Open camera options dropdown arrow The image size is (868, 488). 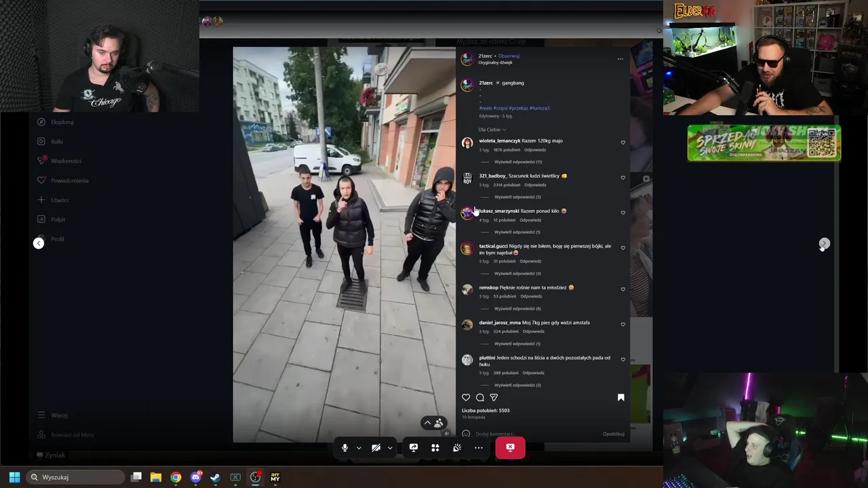pyautogui.click(x=390, y=448)
